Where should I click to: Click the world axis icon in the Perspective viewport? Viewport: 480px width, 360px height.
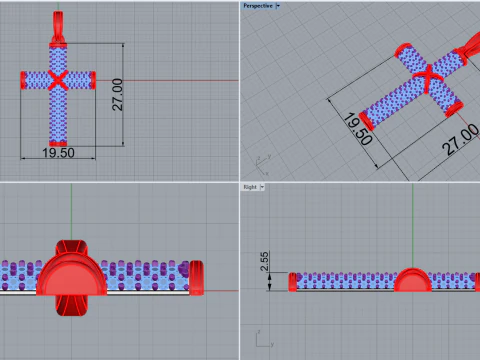click(x=263, y=165)
